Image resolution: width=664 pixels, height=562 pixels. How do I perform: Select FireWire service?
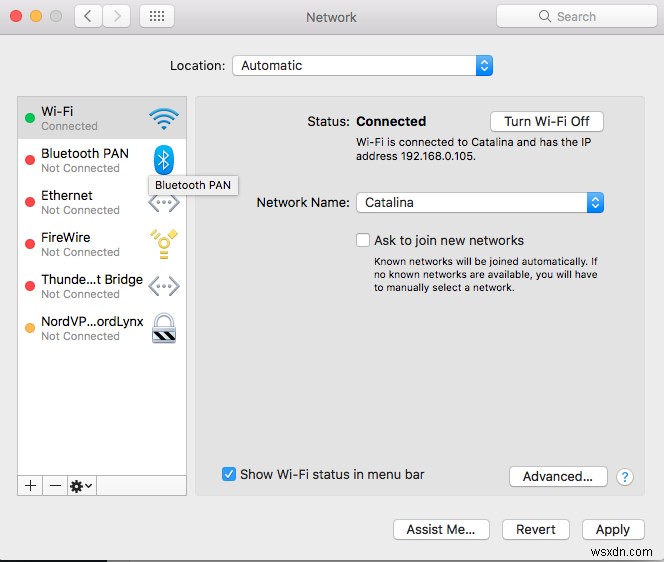(102, 244)
